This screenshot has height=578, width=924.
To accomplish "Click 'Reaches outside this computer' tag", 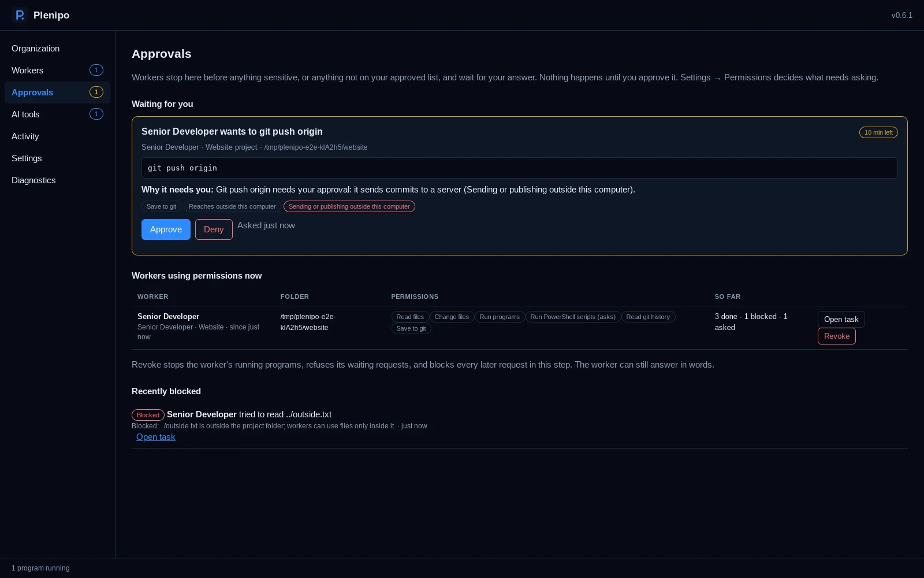I will coord(232,206).
